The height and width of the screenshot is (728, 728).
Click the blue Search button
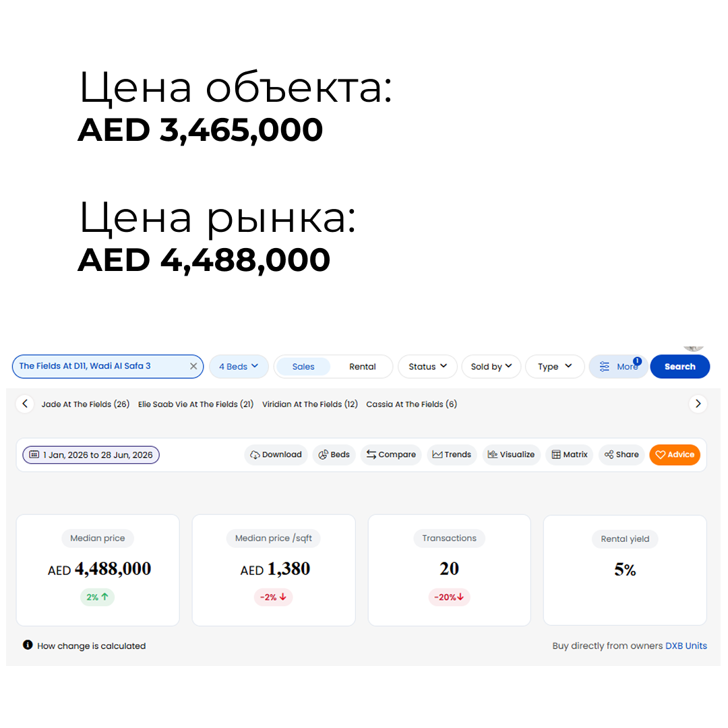click(x=679, y=366)
